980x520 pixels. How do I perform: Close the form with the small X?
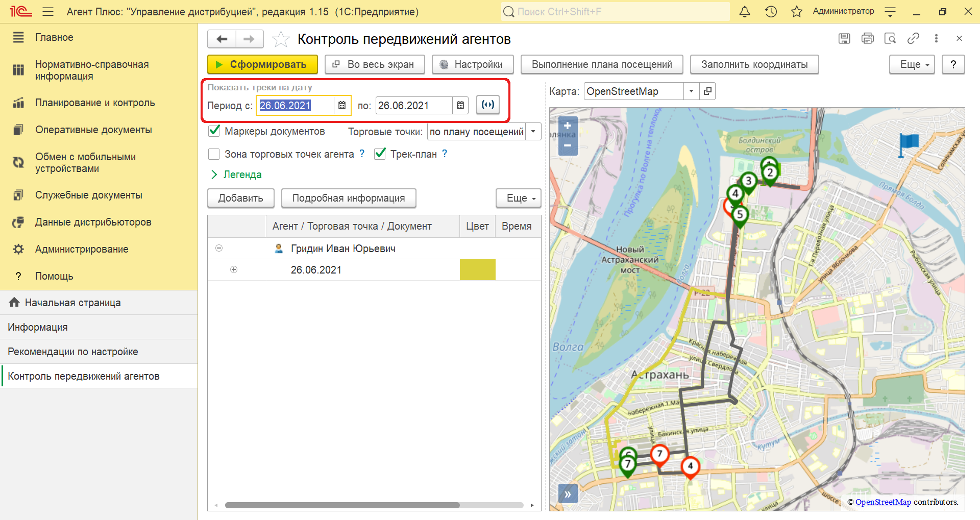[x=959, y=38]
